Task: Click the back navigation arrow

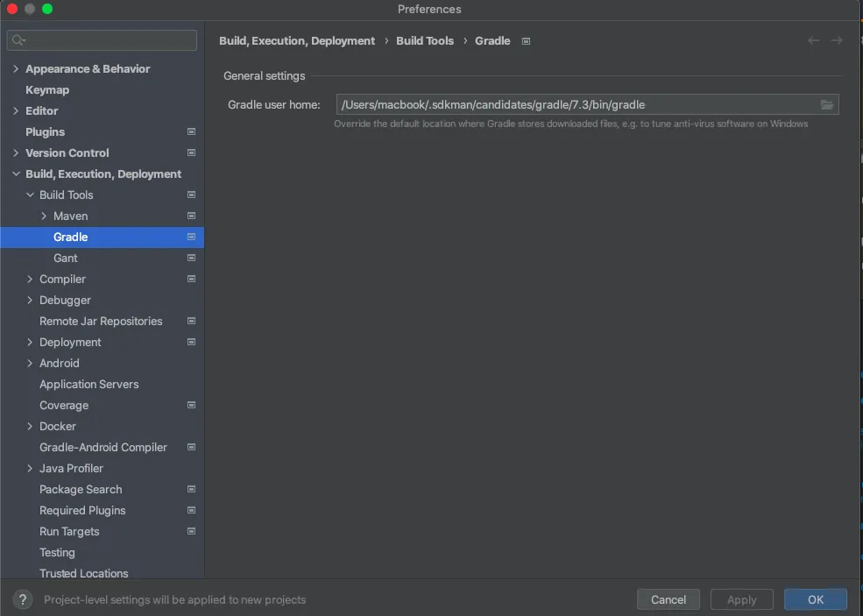Action: [814, 40]
